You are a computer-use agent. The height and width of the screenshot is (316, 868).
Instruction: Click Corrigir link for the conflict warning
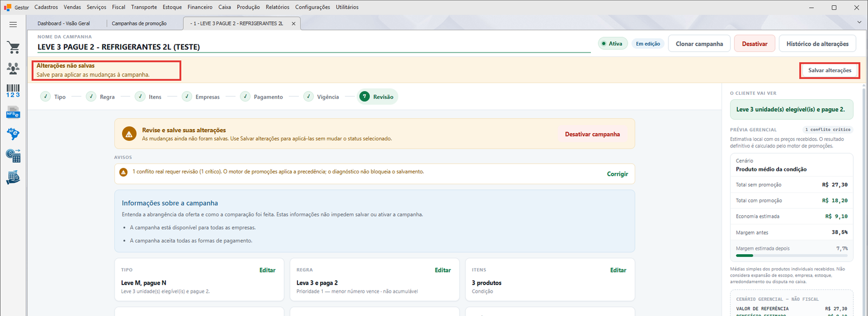coord(617,174)
